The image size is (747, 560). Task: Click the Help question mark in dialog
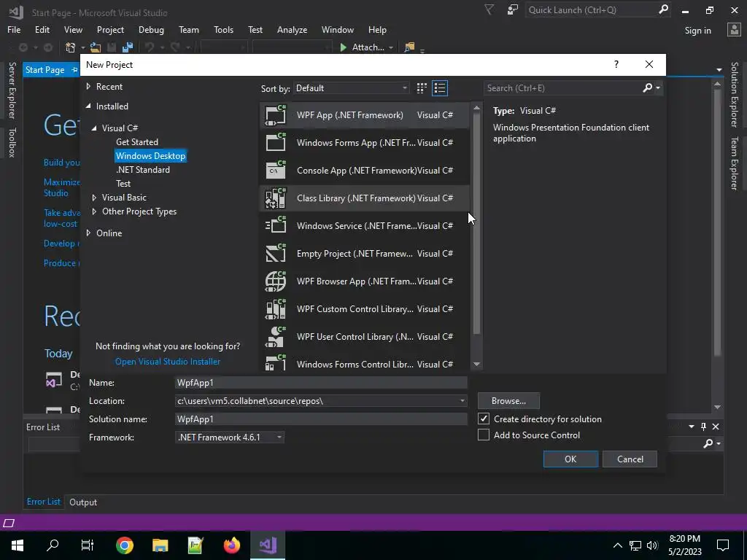tap(616, 64)
